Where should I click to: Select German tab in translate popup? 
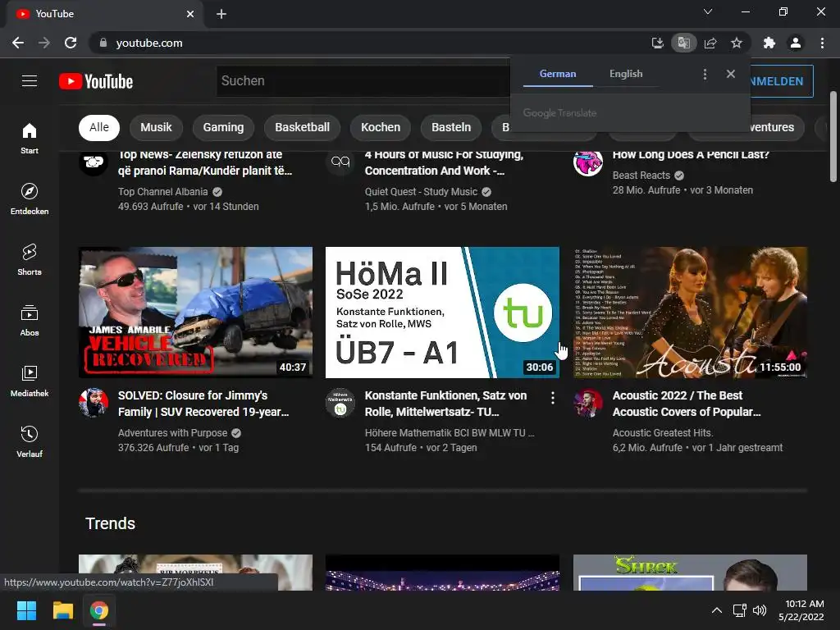tap(558, 74)
